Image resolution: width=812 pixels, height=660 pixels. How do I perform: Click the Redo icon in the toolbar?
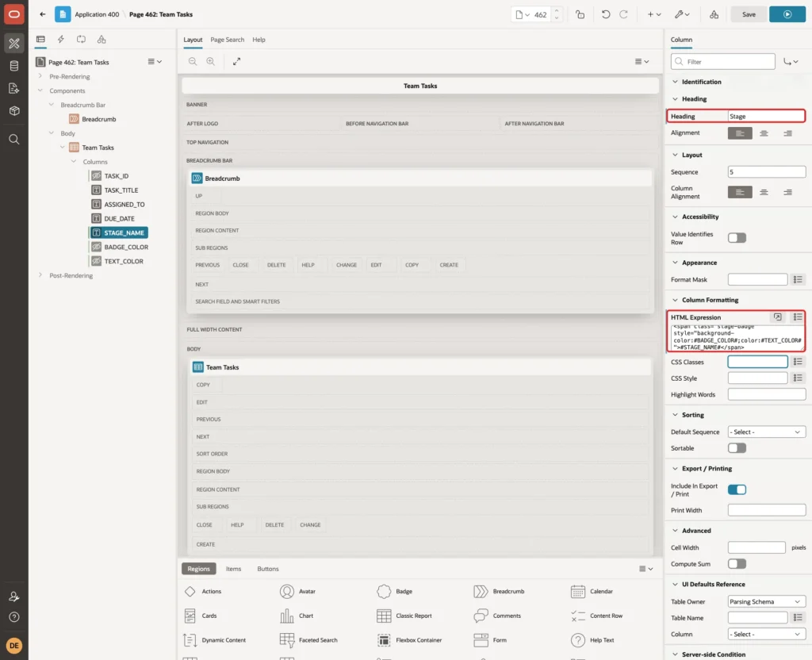coord(623,14)
